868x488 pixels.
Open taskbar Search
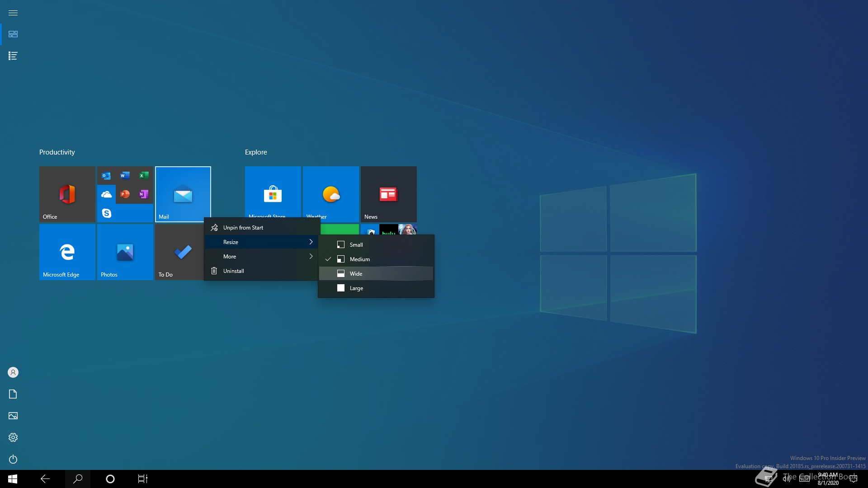(78, 479)
